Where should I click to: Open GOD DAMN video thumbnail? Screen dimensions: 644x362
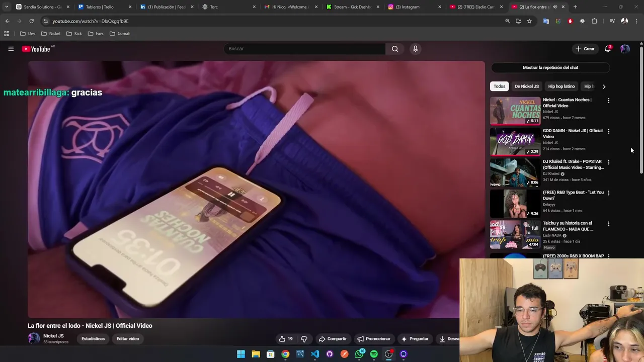[515, 141]
